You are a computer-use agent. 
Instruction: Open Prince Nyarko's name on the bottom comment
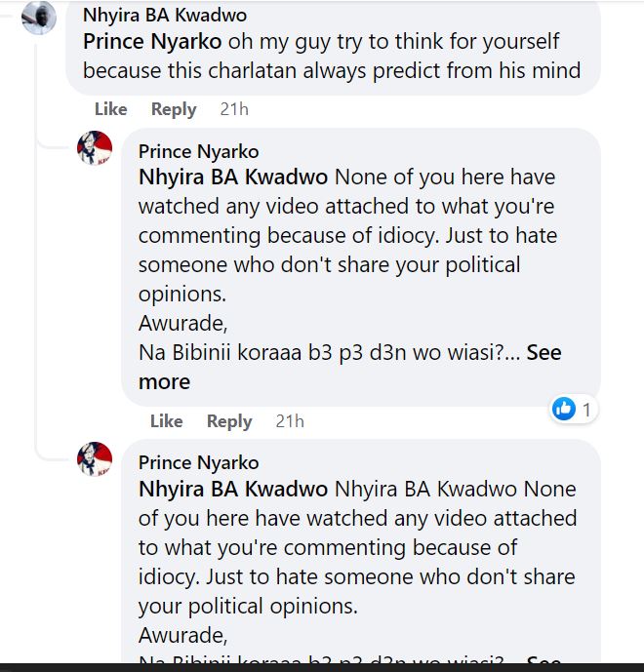pos(199,462)
